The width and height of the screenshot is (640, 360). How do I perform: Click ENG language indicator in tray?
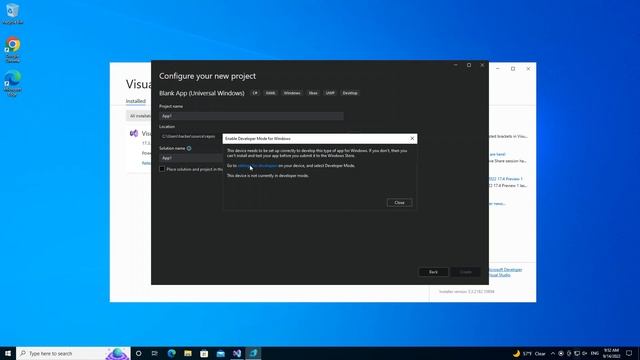[x=595, y=353]
